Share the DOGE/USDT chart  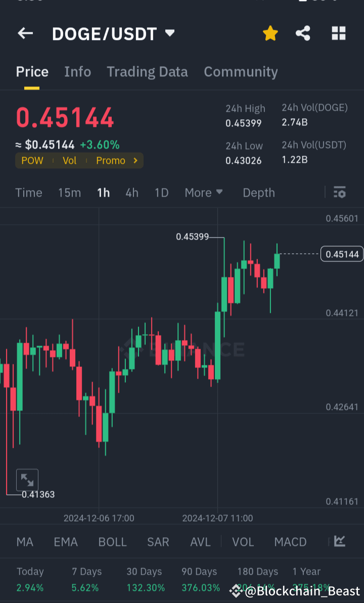[x=303, y=33]
